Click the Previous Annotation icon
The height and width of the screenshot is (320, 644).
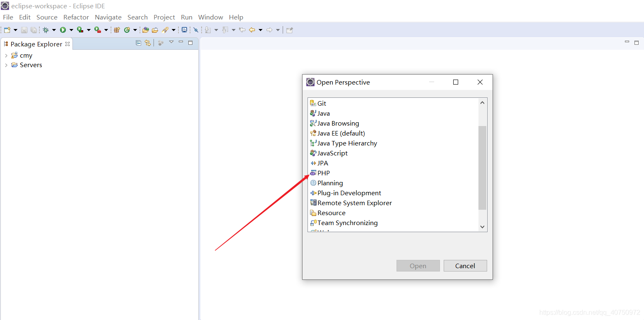click(x=225, y=30)
